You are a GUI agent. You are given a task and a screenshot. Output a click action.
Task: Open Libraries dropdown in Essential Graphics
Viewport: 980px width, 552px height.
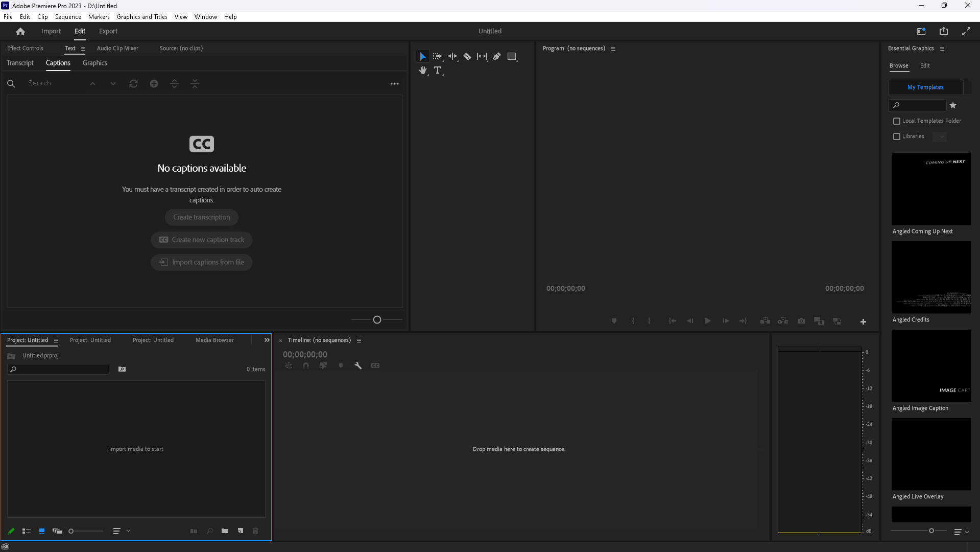pyautogui.click(x=940, y=136)
